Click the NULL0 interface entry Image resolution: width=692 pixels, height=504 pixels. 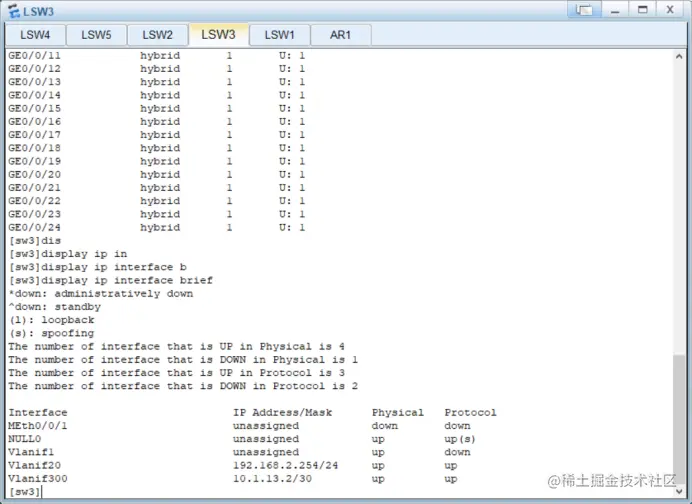tap(25, 439)
